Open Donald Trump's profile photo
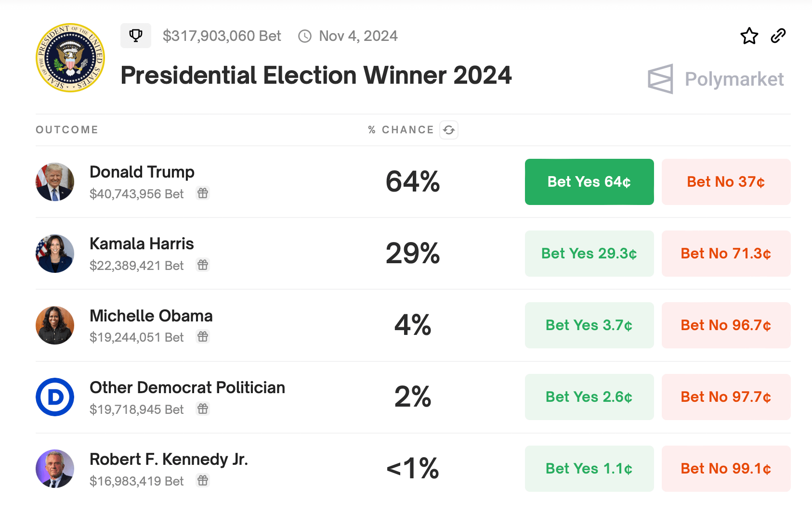 point(55,182)
